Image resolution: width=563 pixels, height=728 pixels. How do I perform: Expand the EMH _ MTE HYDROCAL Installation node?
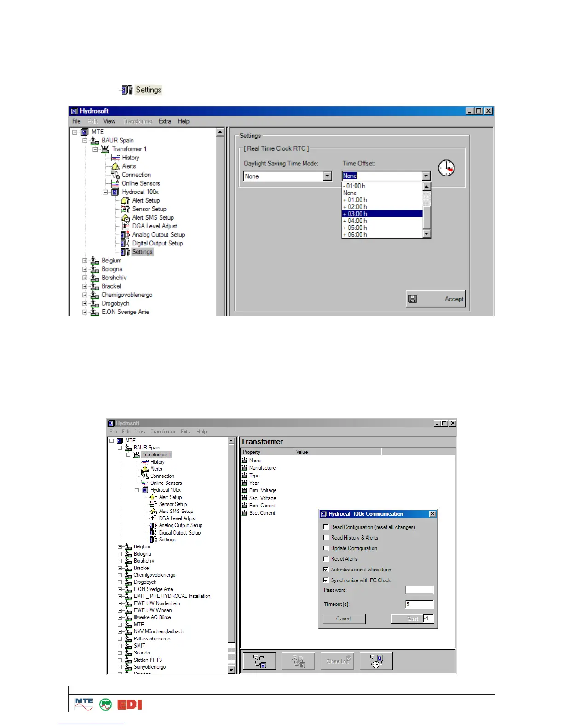120,596
